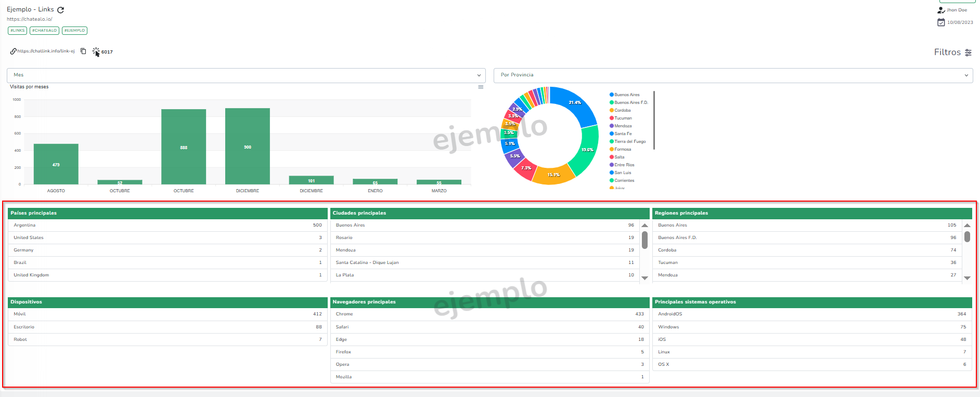Hide the Tucuman legend entry

[x=623, y=118]
